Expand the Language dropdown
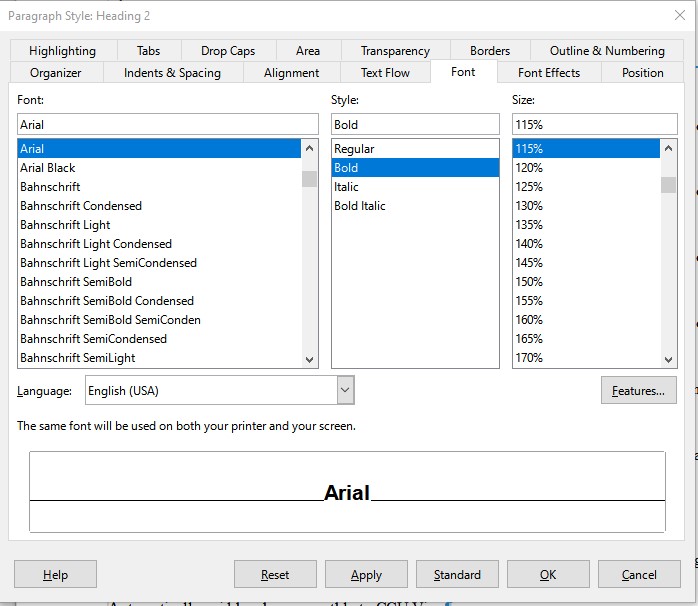 click(x=345, y=390)
